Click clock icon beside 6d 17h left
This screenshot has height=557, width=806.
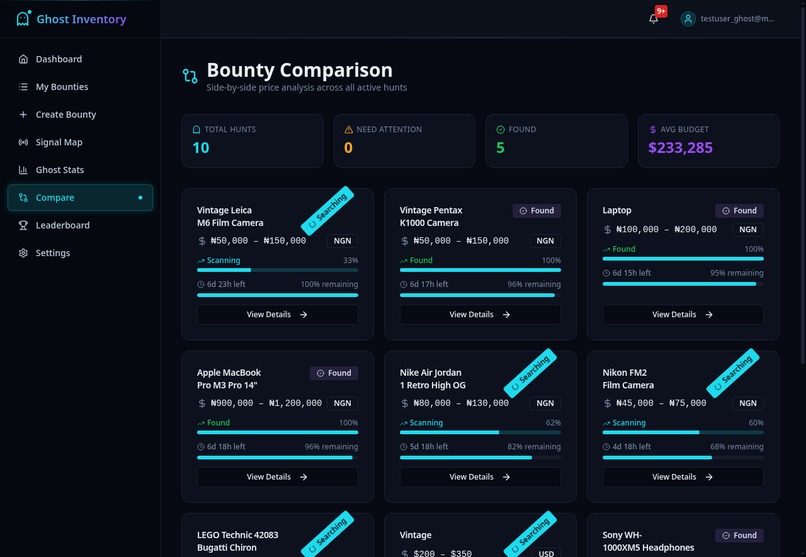tap(404, 284)
